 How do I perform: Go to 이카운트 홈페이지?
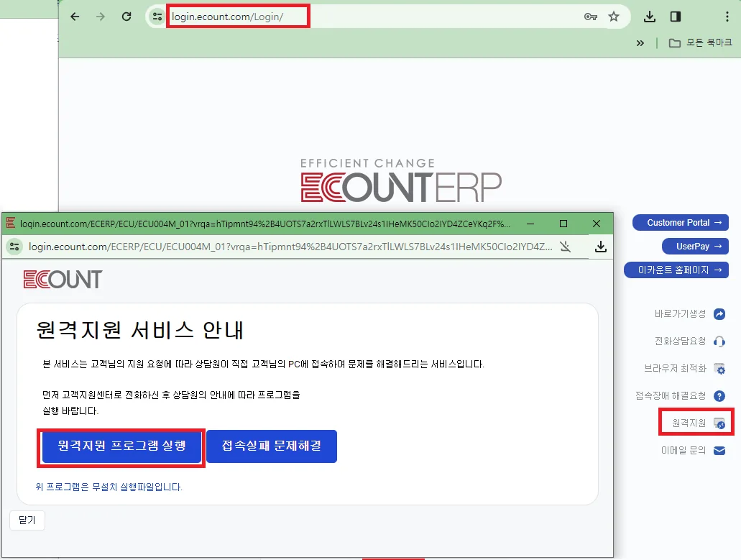click(676, 270)
